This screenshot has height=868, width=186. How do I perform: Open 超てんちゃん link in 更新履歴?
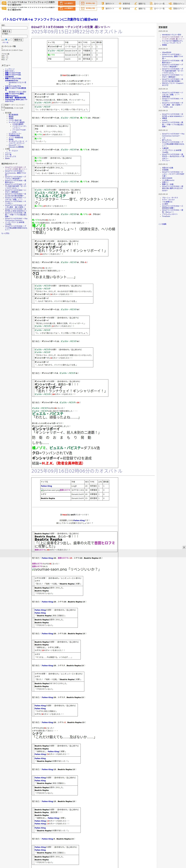[167, 140]
